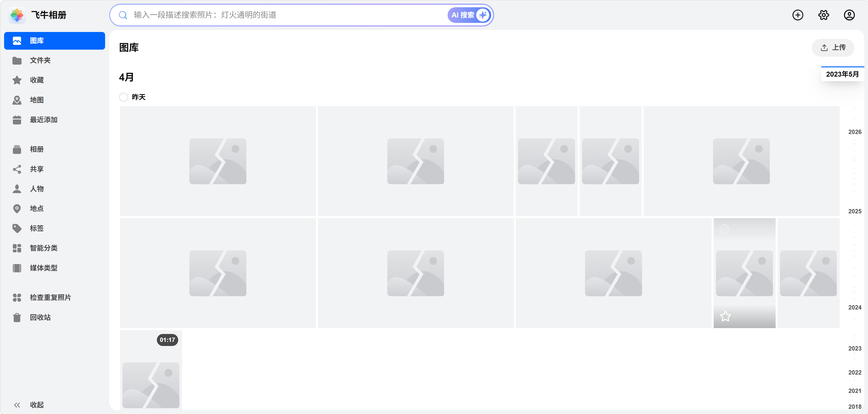868x414 pixels.
Task: Open Check duplicate photos (检查重复照片)
Action: tap(50, 297)
